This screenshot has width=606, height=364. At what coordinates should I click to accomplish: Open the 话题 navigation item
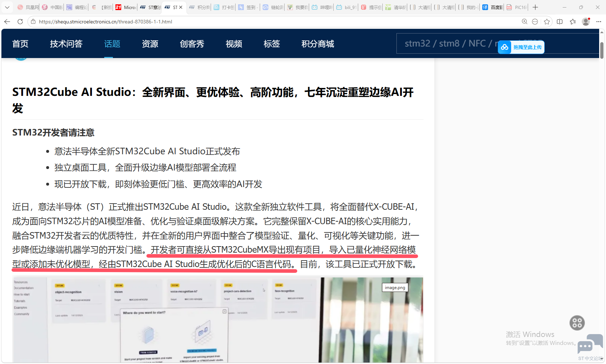pos(112,44)
